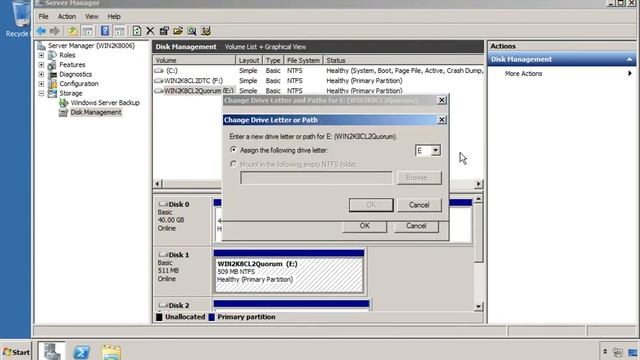Select Mount in the following empty NTFS folder
Image resolution: width=640 pixels, height=360 pixels.
pos(233,164)
